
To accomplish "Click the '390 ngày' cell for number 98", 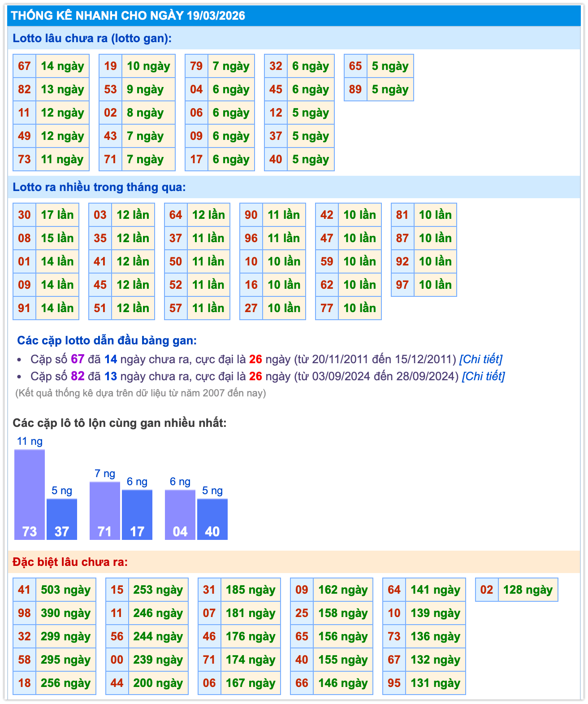I will (65, 613).
